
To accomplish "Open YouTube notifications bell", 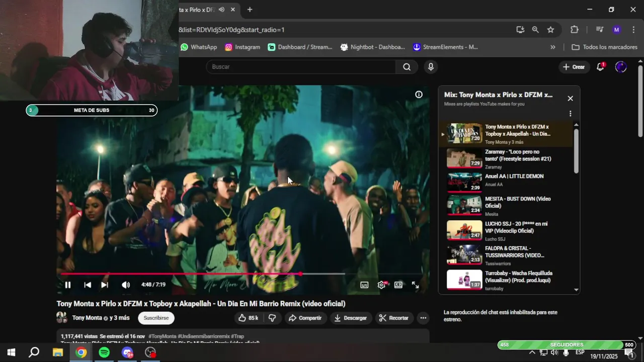I will tap(600, 67).
